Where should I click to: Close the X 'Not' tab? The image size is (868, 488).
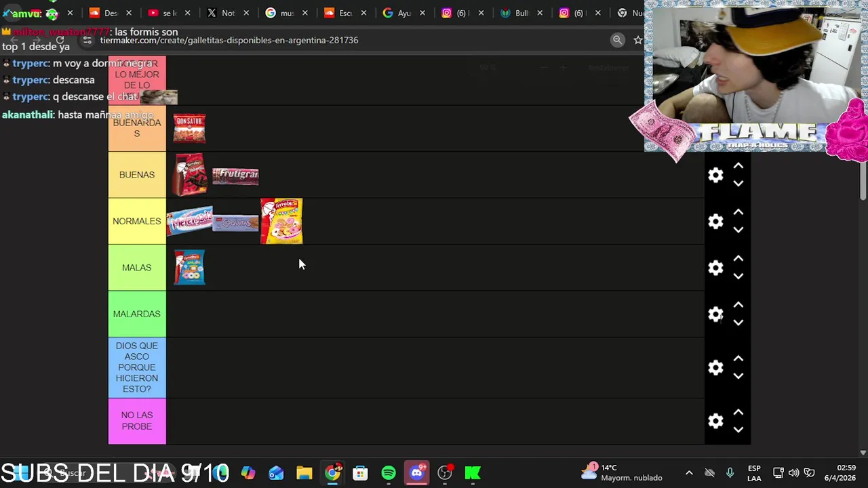pos(246,13)
